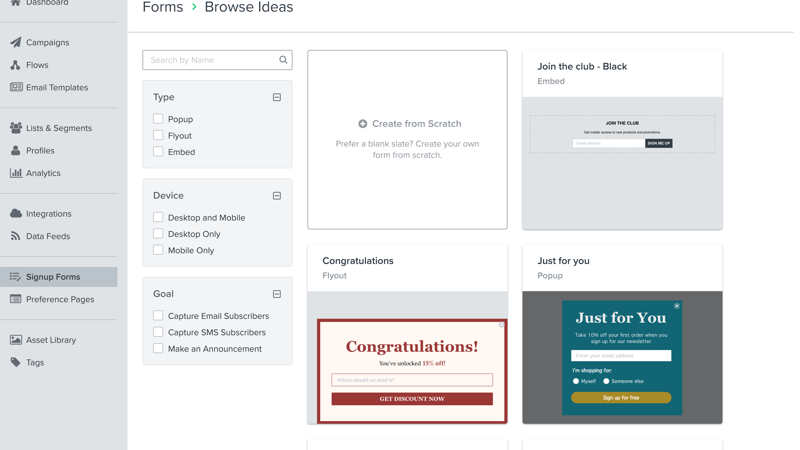Click Create from Scratch
Image resolution: width=800 pixels, height=450 pixels.
click(x=408, y=124)
